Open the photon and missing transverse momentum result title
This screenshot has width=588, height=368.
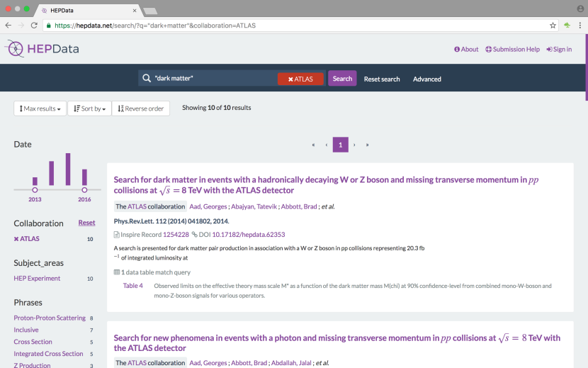(337, 343)
